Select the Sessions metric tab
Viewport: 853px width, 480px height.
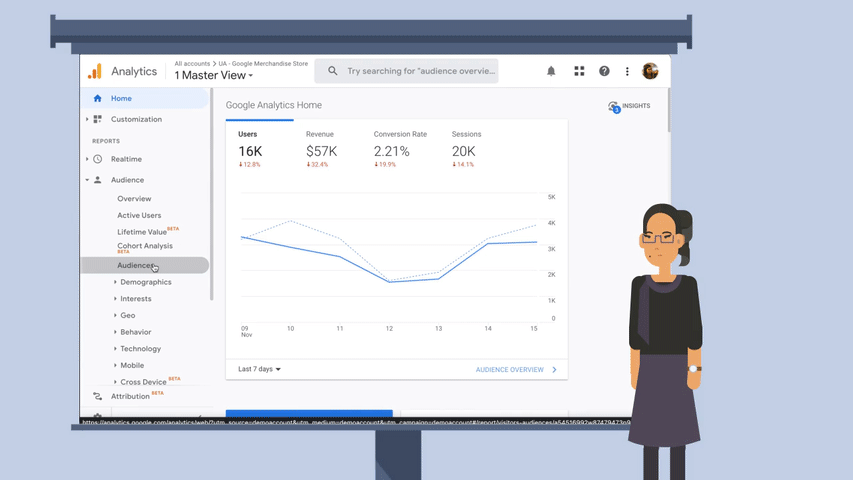466,148
